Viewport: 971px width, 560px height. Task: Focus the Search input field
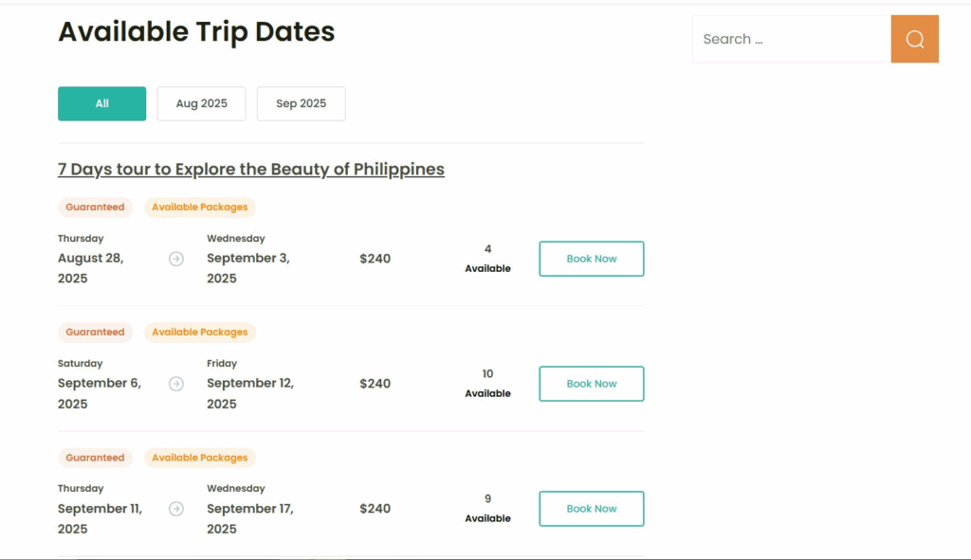tap(791, 39)
